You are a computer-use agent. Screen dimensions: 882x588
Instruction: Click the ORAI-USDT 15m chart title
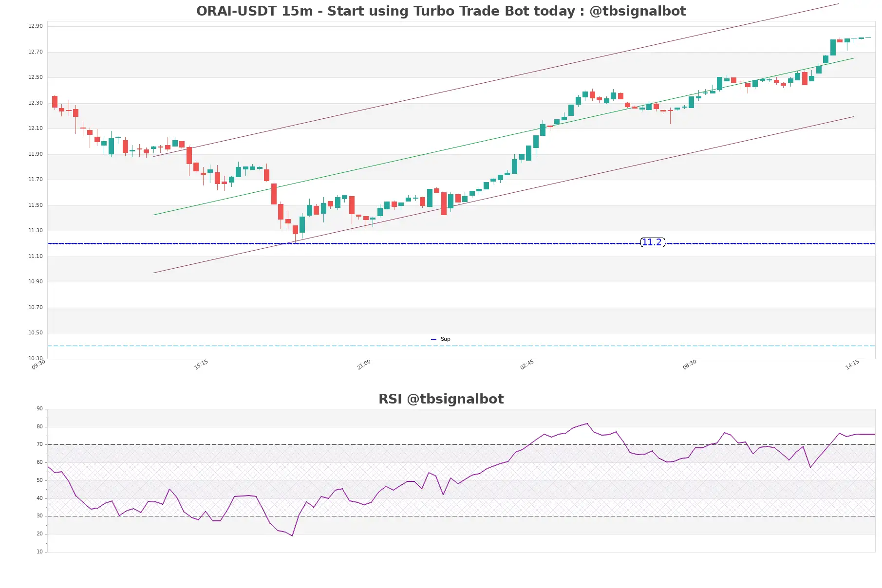tap(441, 11)
